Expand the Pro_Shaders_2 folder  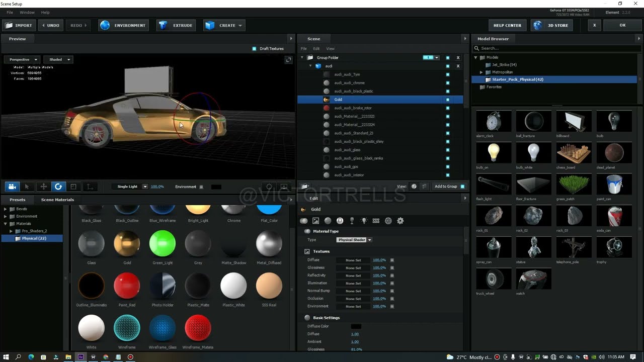(11, 231)
